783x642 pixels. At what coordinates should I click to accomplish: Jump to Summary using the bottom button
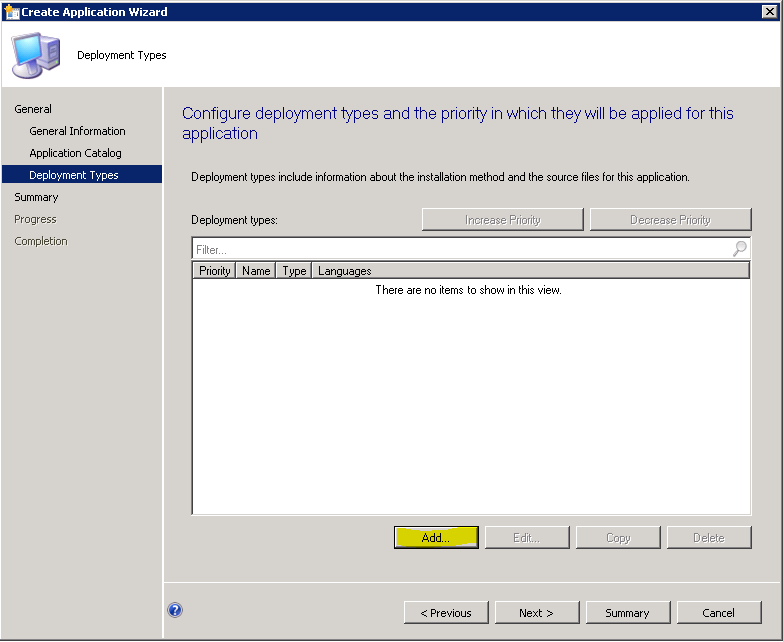click(628, 613)
